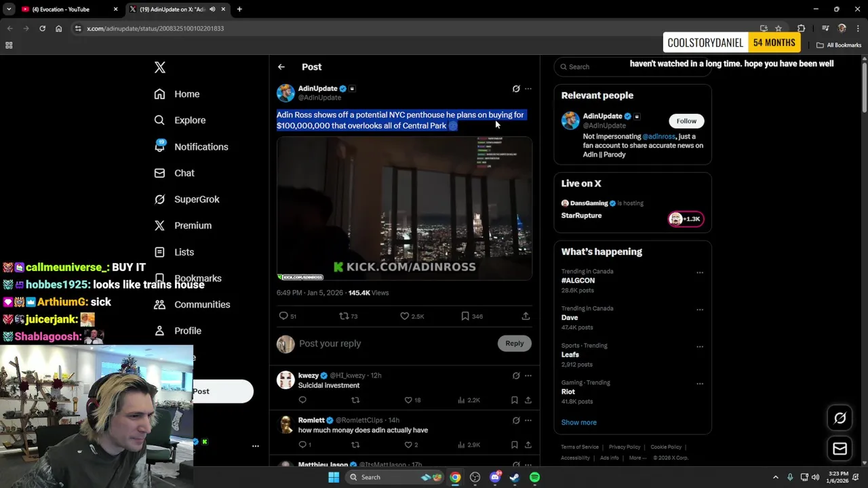Open the Grok floating button
Screen dimensions: 868x488
click(840, 418)
